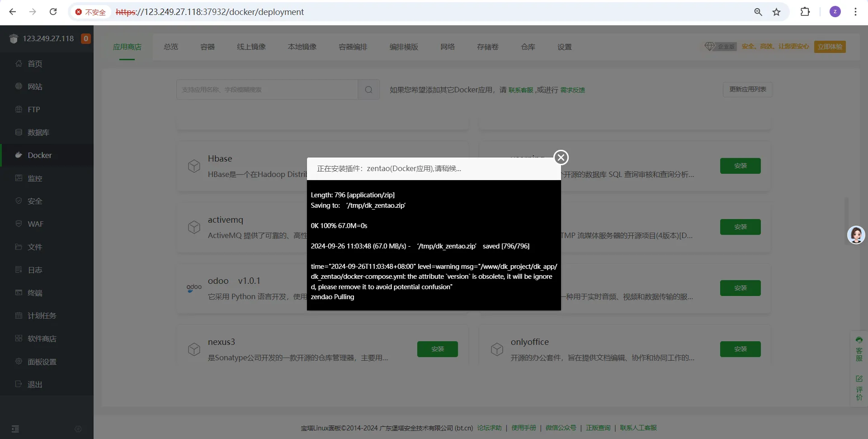This screenshot has height=439, width=868.
Task: Switch to the 网络 network tab
Action: point(448,47)
